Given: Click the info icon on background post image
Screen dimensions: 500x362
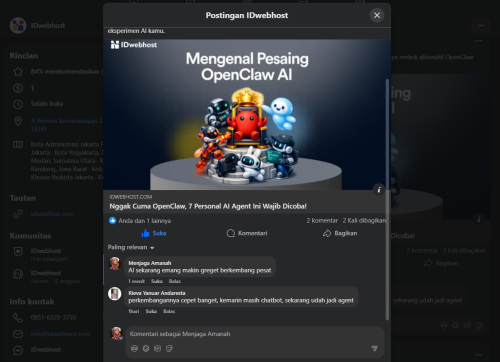Looking at the screenshot, I should point(479,219).
